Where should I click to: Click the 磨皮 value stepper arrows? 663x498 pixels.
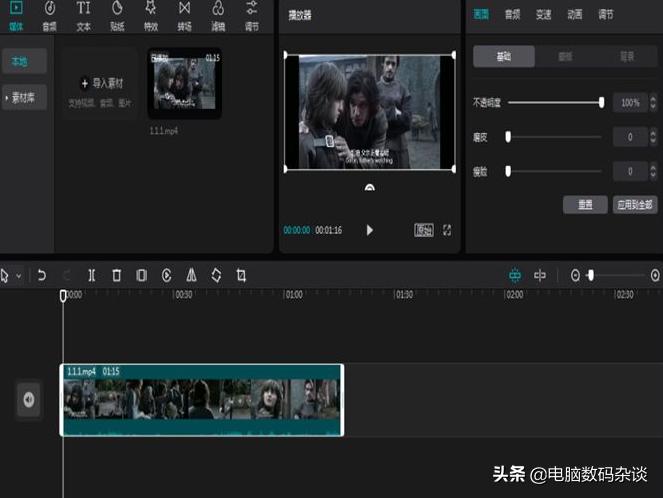(x=653, y=137)
